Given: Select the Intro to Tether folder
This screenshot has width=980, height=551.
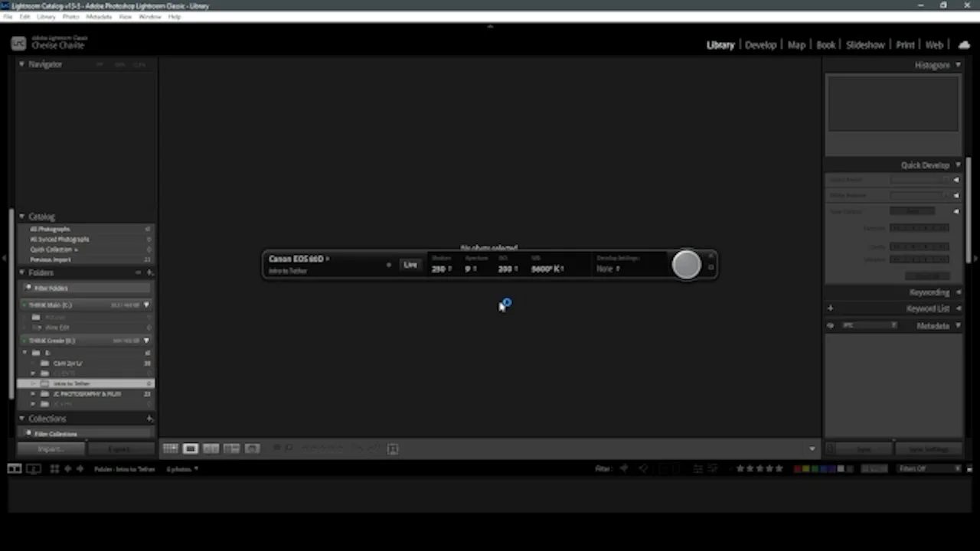Looking at the screenshot, I should click(86, 383).
